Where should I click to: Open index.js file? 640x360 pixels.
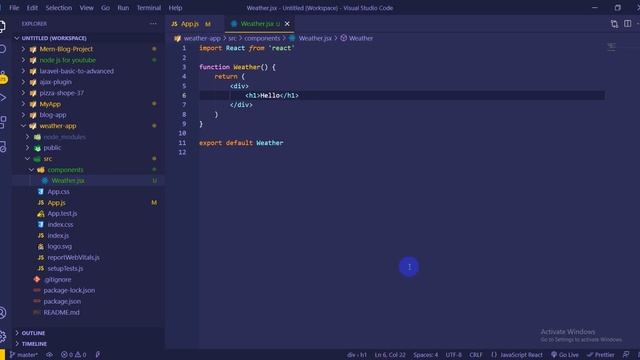click(x=58, y=236)
